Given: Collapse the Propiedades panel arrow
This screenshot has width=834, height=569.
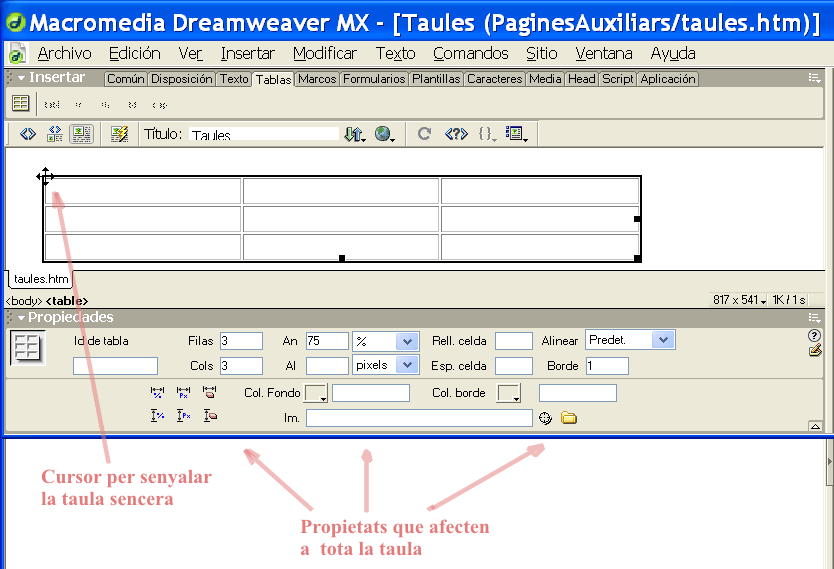Looking at the screenshot, I should pos(21,317).
